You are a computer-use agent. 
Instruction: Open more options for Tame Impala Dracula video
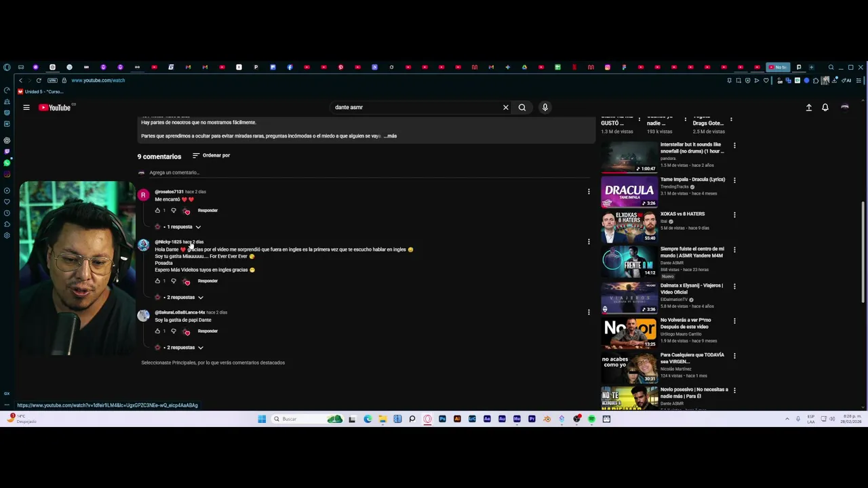point(734,180)
